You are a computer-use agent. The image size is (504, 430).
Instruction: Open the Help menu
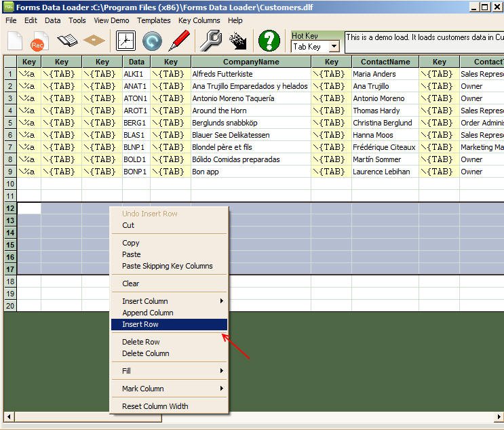[x=235, y=20]
